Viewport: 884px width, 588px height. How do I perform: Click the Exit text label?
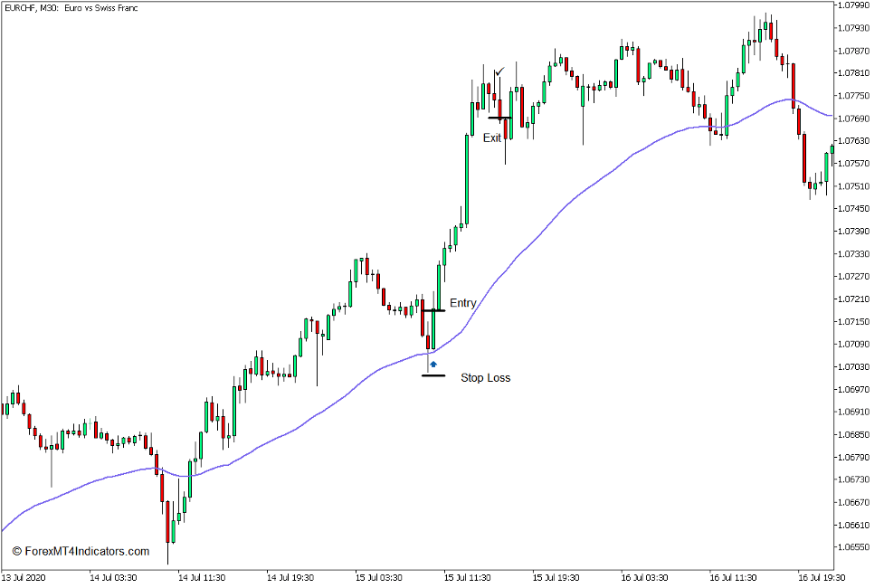pos(490,138)
